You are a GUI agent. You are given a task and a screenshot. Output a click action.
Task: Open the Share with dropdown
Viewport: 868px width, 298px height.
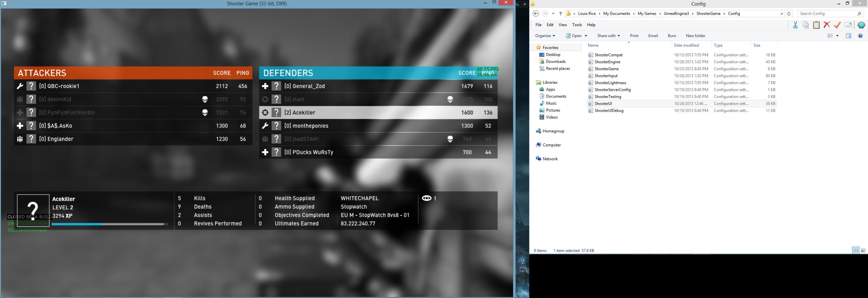click(x=608, y=36)
